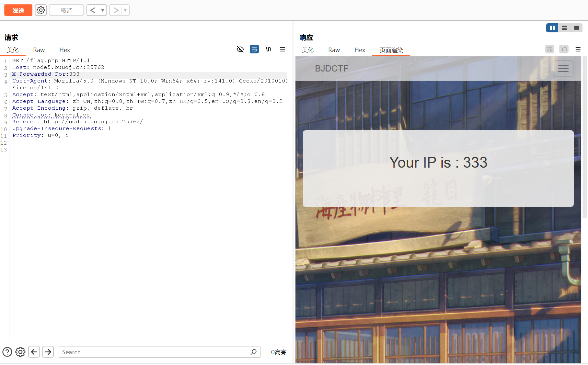
Task: Open response pane hamburger menu
Action: pos(578,49)
